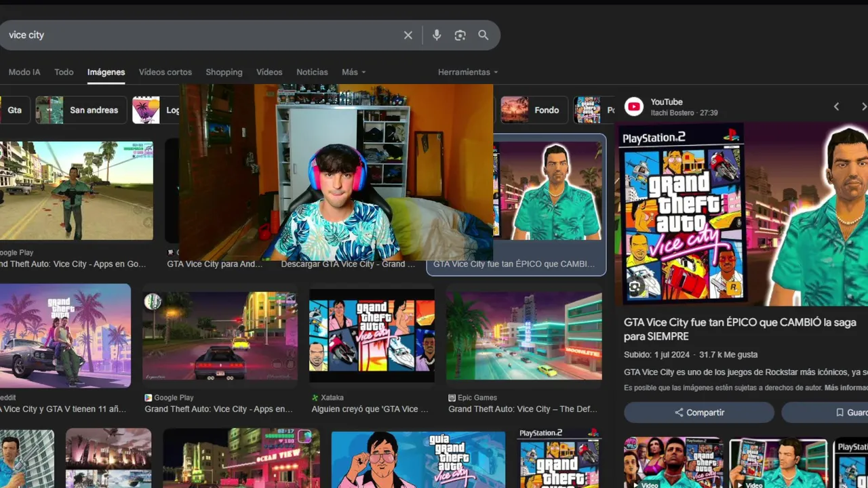Click the YouTube source name in preview header
This screenshot has width=868, height=488.
(x=667, y=102)
